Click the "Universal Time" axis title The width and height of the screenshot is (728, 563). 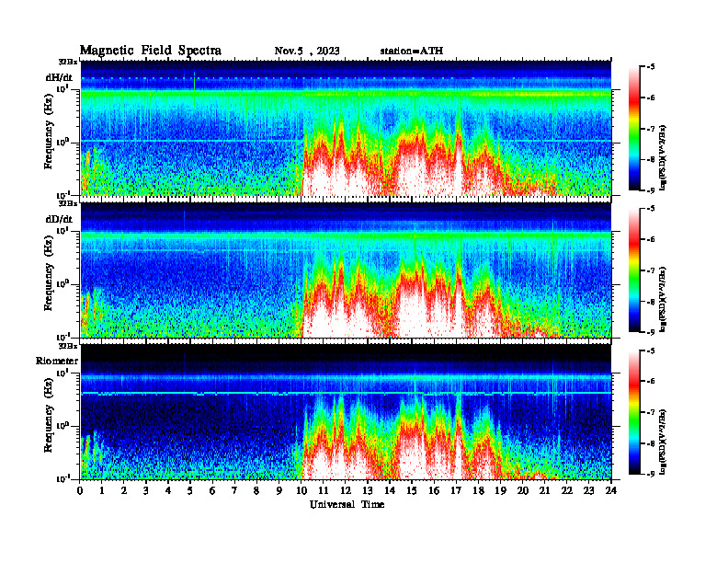347,504
